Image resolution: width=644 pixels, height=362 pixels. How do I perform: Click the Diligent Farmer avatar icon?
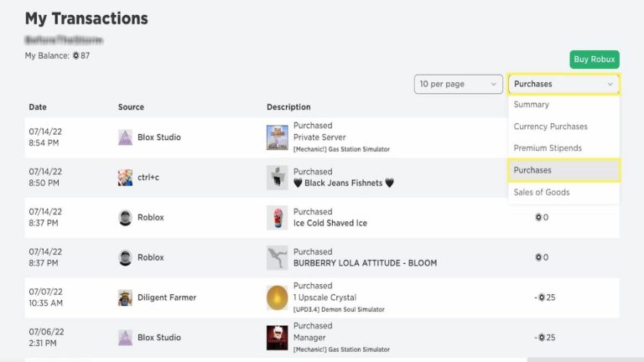point(125,297)
